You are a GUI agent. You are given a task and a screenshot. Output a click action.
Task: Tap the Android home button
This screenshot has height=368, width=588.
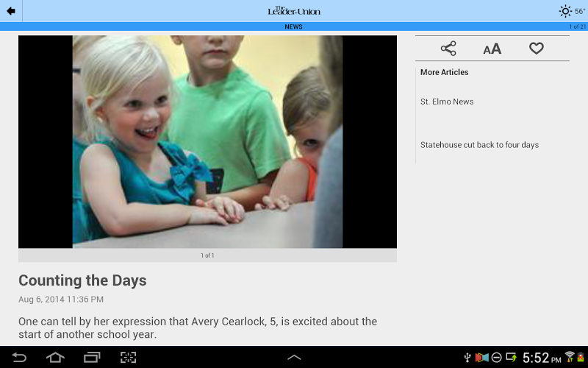pyautogui.click(x=55, y=357)
